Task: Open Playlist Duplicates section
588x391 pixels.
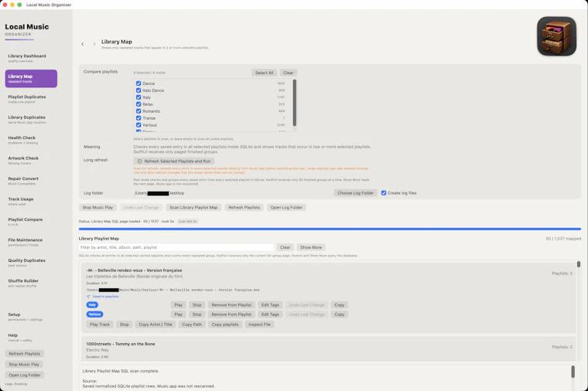Action: click(x=31, y=99)
